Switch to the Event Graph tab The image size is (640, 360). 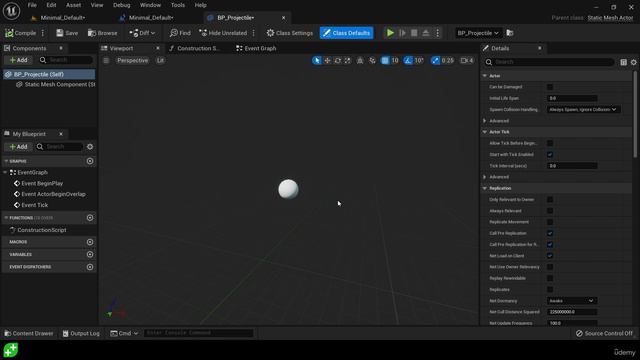pos(256,48)
